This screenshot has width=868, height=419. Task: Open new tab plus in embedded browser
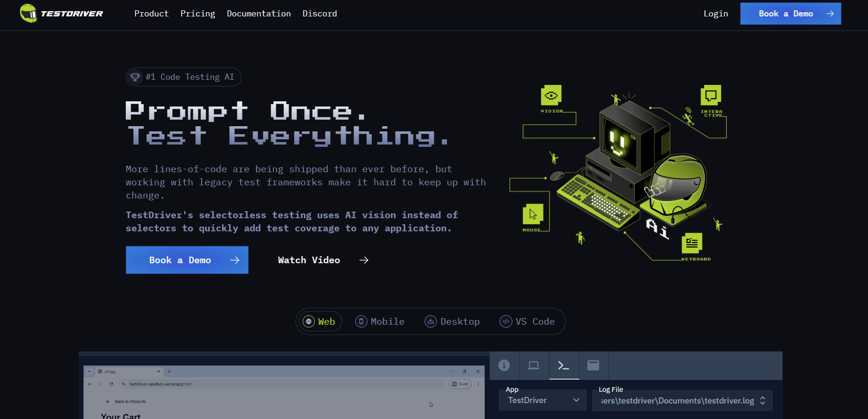169,371
